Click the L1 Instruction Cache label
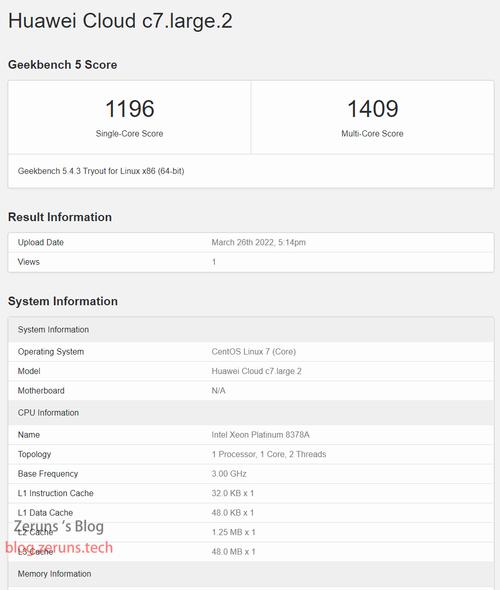The image size is (500, 590). tap(55, 493)
